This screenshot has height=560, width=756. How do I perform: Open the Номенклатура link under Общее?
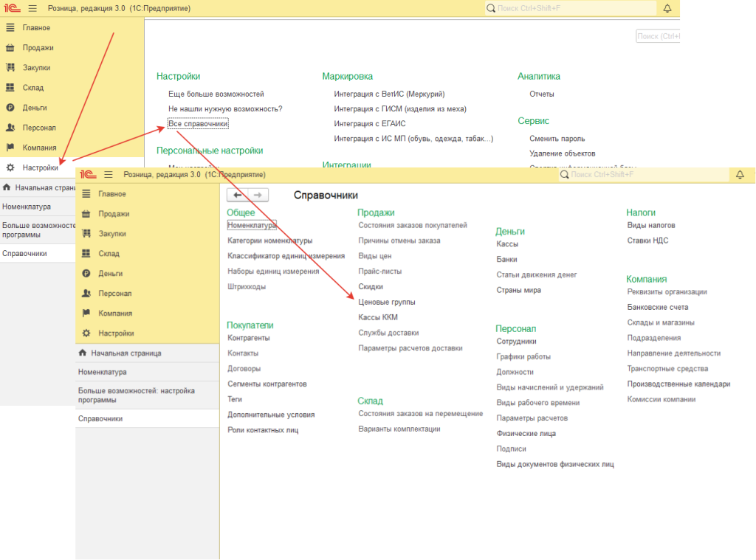pos(252,225)
